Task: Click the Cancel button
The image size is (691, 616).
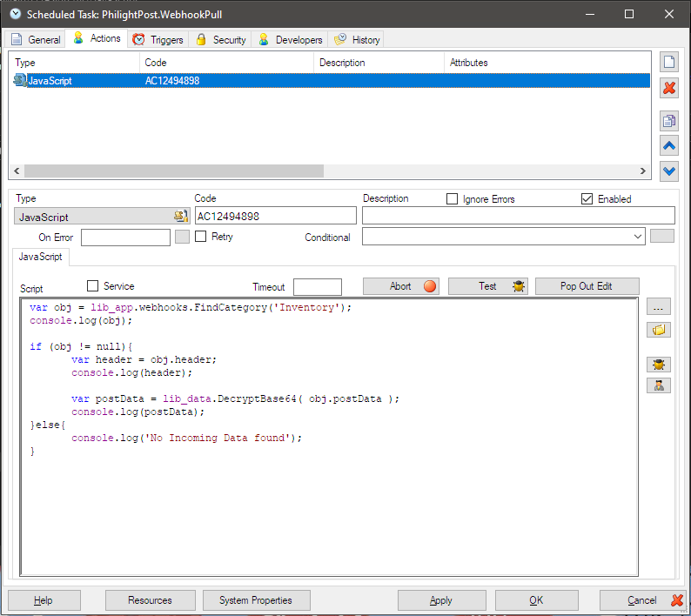Action: pos(642,600)
